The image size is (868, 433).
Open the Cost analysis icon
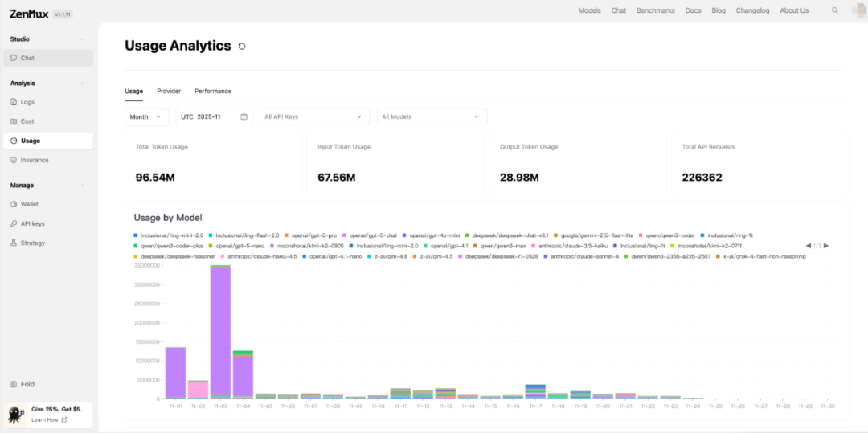point(14,121)
